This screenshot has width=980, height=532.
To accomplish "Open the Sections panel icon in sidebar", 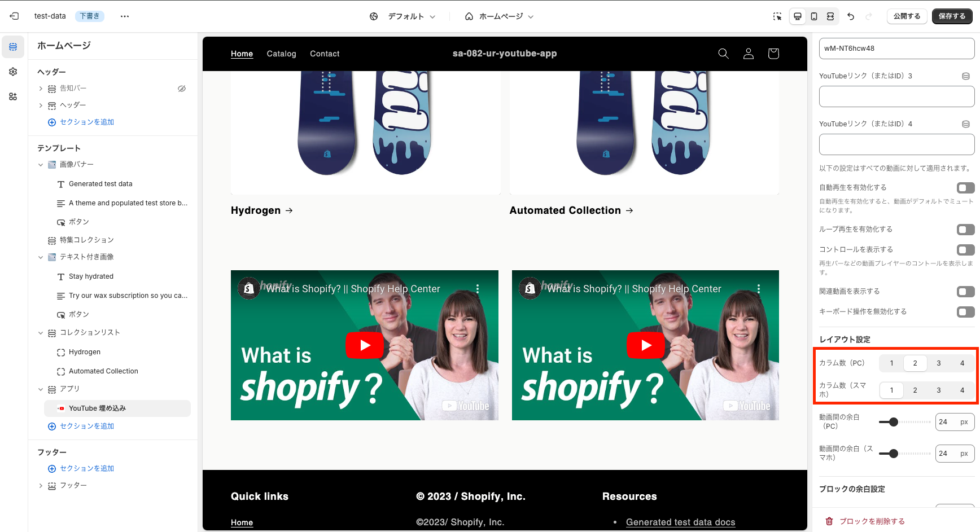I will pyautogui.click(x=13, y=47).
